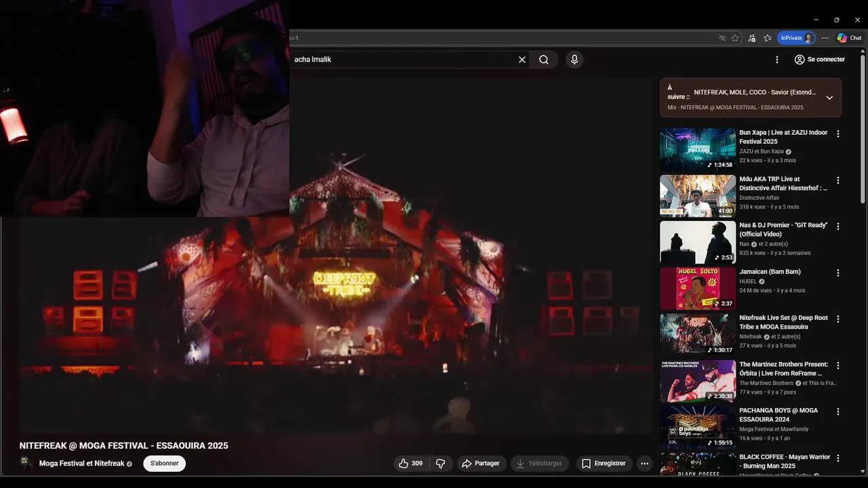Dislike the video thumbs down
Image resolution: width=868 pixels, height=488 pixels.
441,464
